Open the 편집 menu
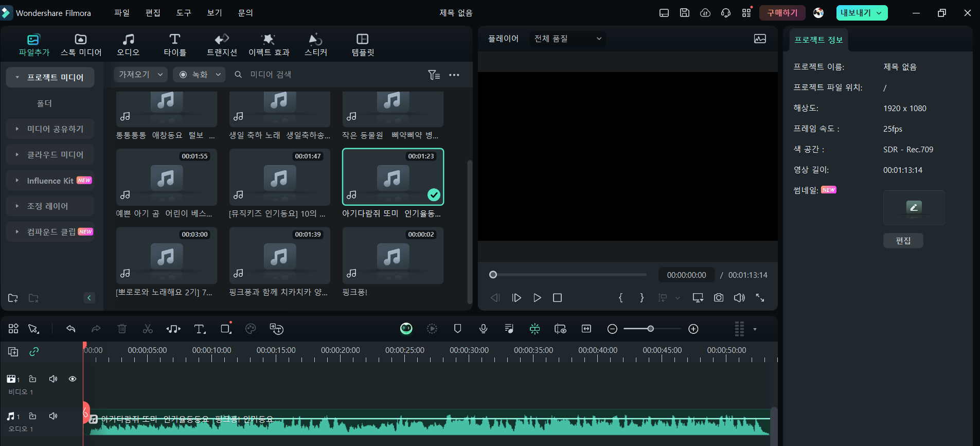Screen dimensions: 980x446 click(153, 13)
